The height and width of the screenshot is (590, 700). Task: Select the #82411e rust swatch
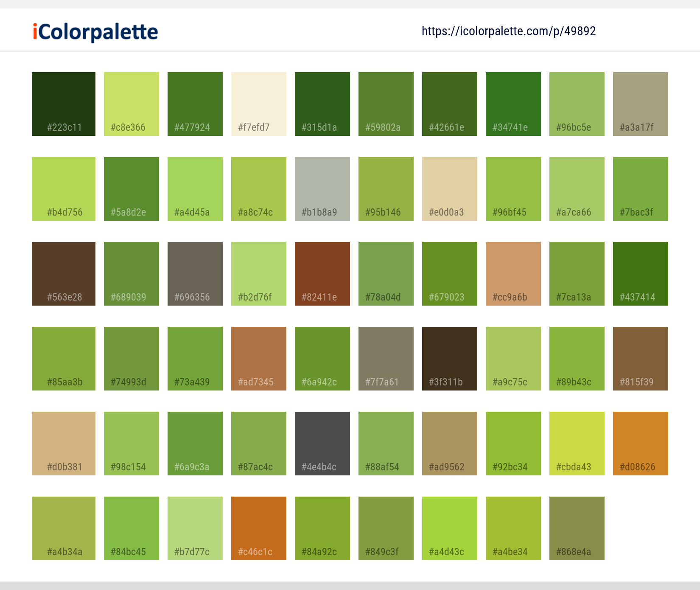coord(322,274)
